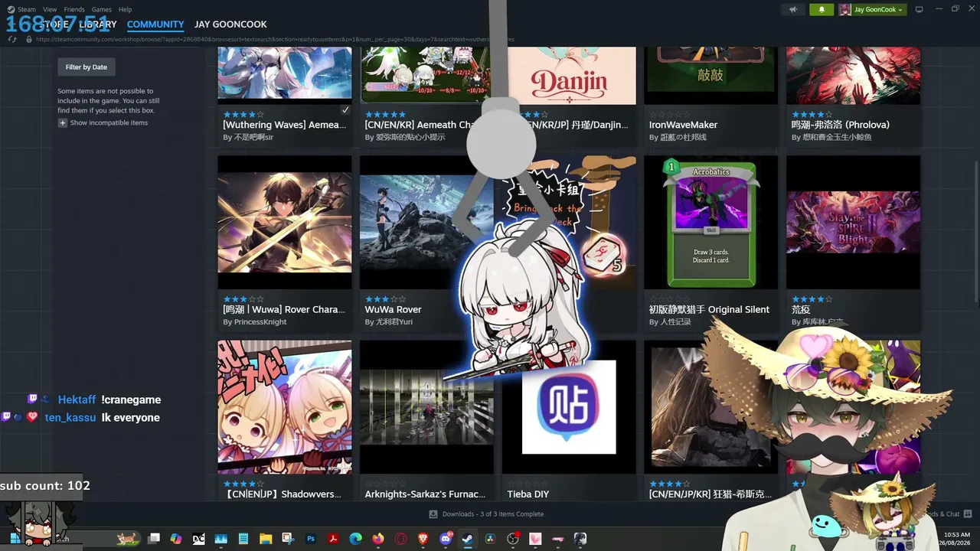Screen dimensions: 980x551
Task: Open Microsoft Edge from the taskbar
Action: click(x=355, y=539)
